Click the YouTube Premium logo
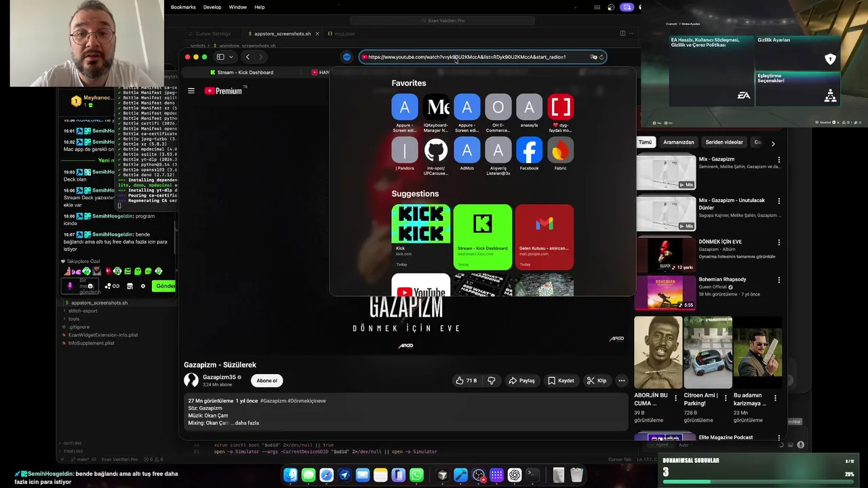The width and height of the screenshot is (868, 488). click(x=224, y=91)
